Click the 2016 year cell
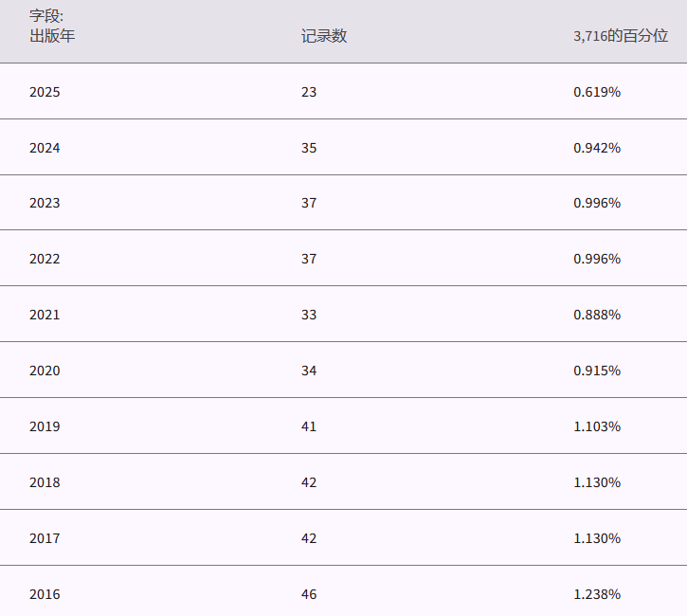687x616 pixels. coord(45,594)
